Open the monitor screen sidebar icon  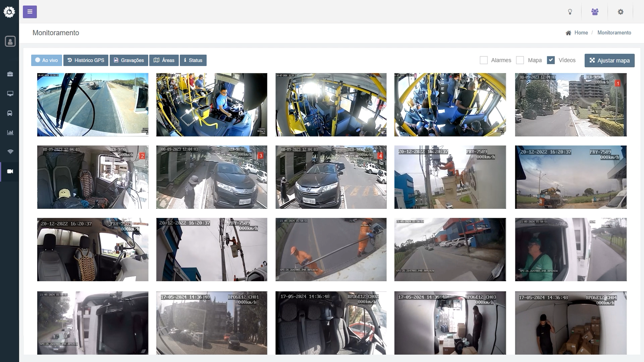[x=10, y=94]
